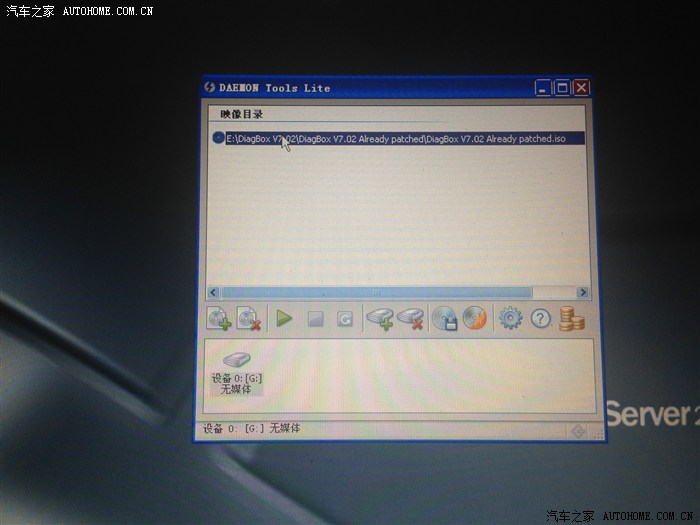Click the Reload/Remount toolbar icon
The height and width of the screenshot is (525, 700).
coord(345,319)
